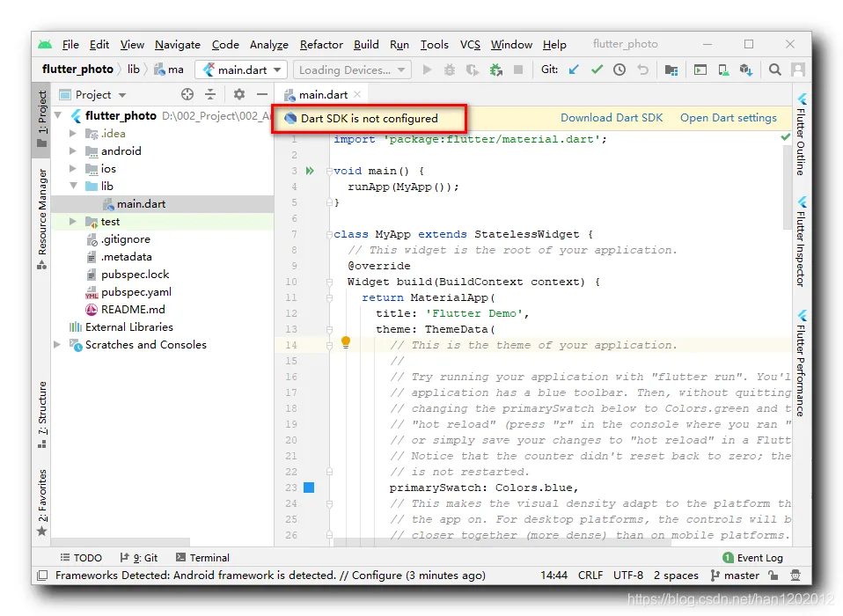
Task: Toggle Flutter Performance side panel
Action: [801, 364]
